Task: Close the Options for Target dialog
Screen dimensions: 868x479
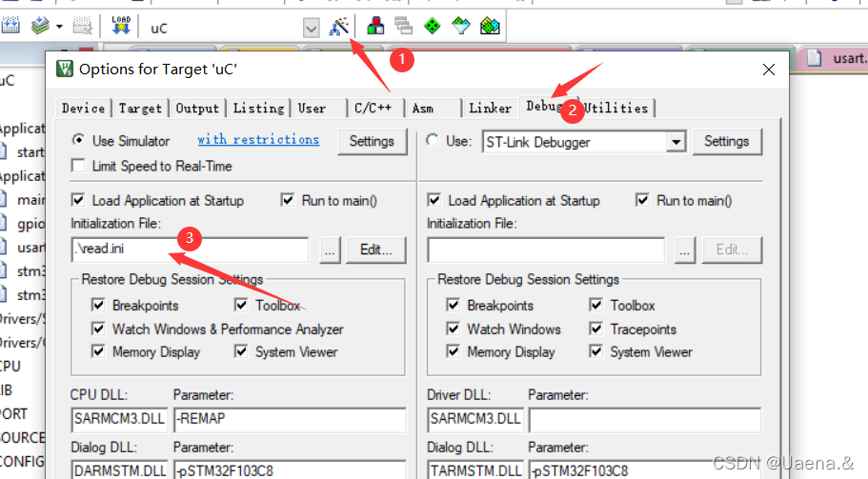Action: point(768,70)
